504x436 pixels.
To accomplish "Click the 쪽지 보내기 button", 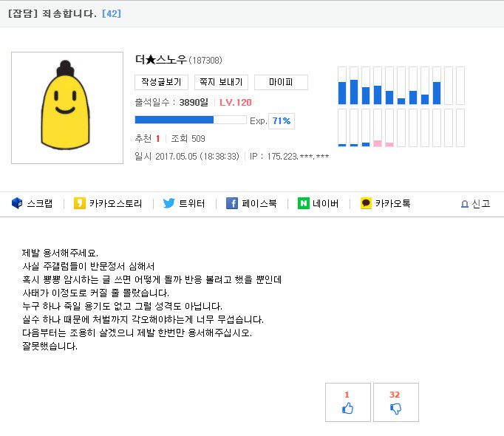I will tap(221, 82).
